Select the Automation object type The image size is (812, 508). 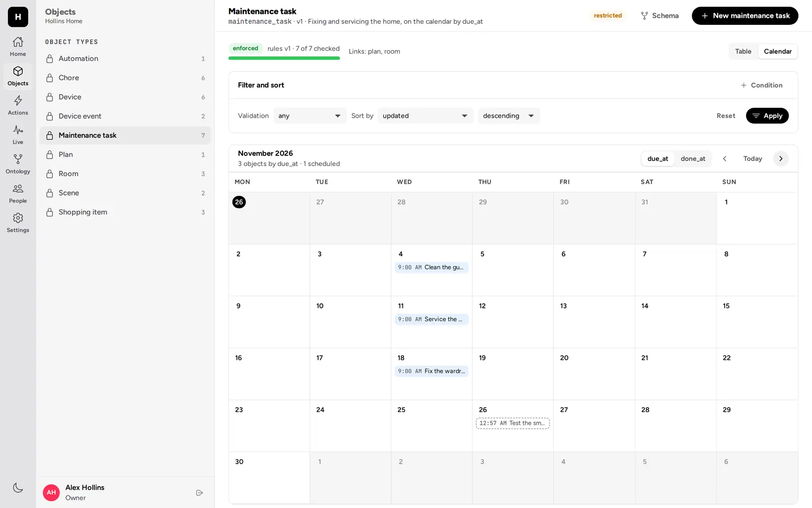[125, 59]
